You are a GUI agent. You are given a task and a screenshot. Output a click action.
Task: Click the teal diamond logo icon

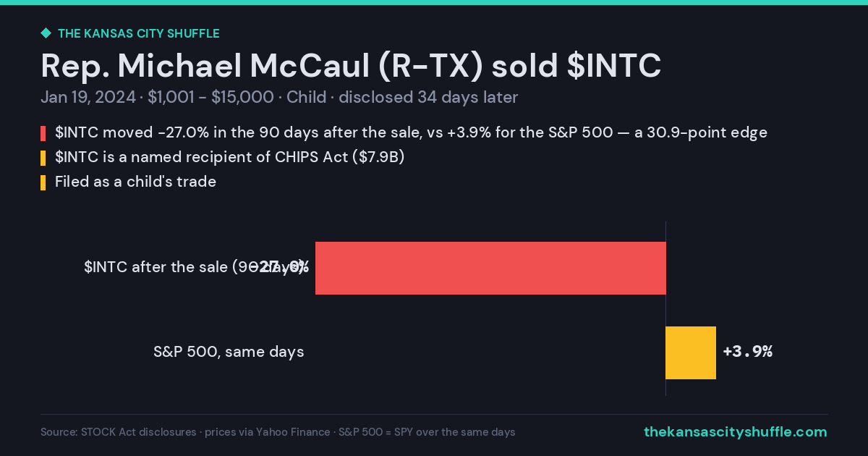(x=46, y=33)
